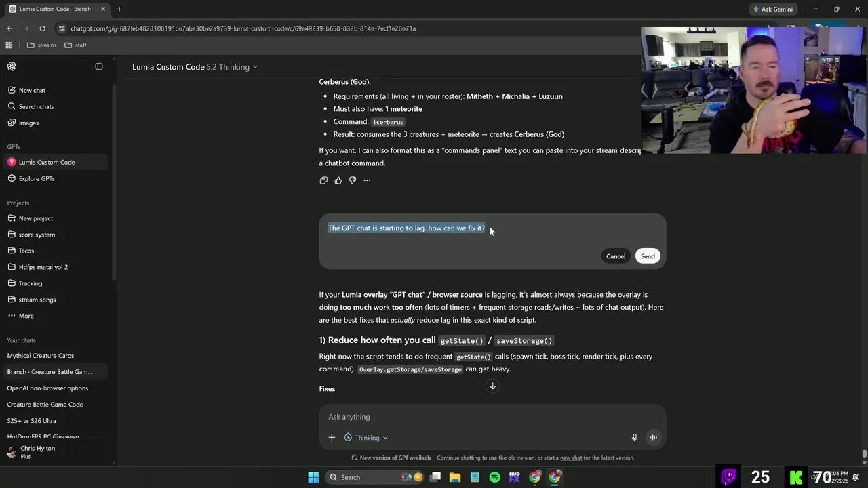Click the Windows taskbar Search box
The image size is (868, 488).
coord(374,477)
